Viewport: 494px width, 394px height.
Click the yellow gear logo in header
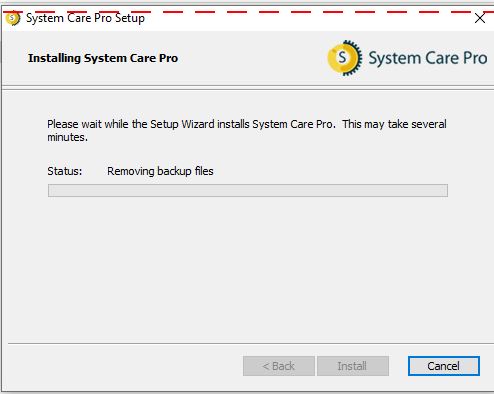click(x=345, y=58)
